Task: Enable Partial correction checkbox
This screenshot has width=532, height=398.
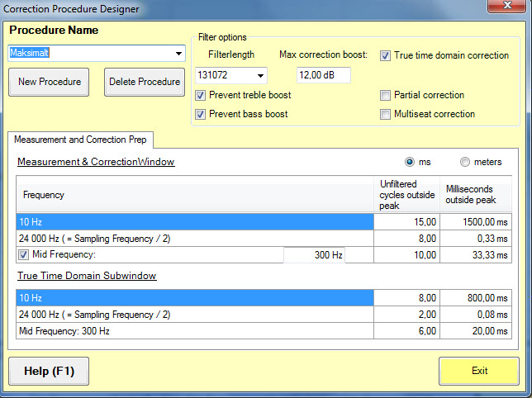Action: point(385,95)
